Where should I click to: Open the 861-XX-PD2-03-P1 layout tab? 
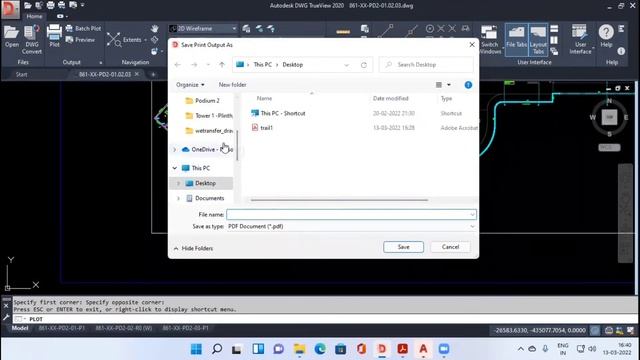tap(185, 328)
